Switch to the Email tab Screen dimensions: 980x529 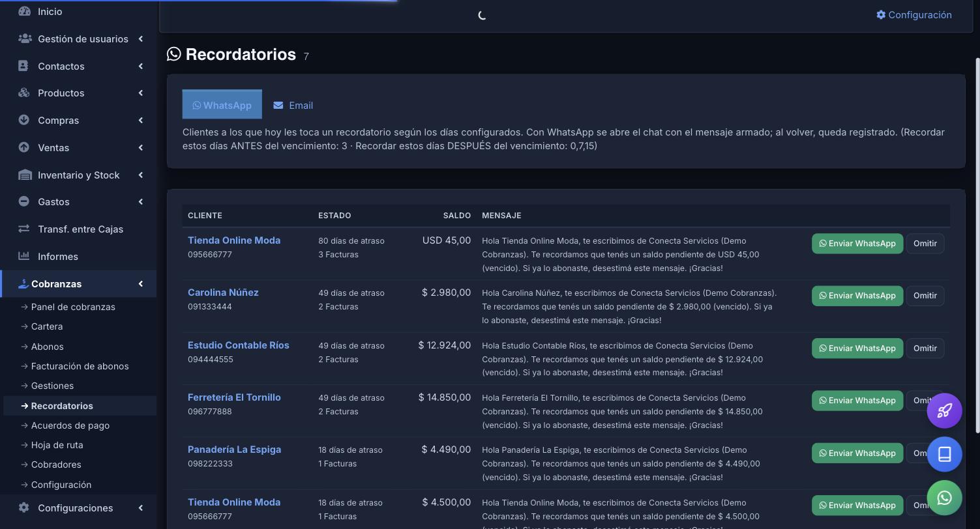click(x=293, y=105)
